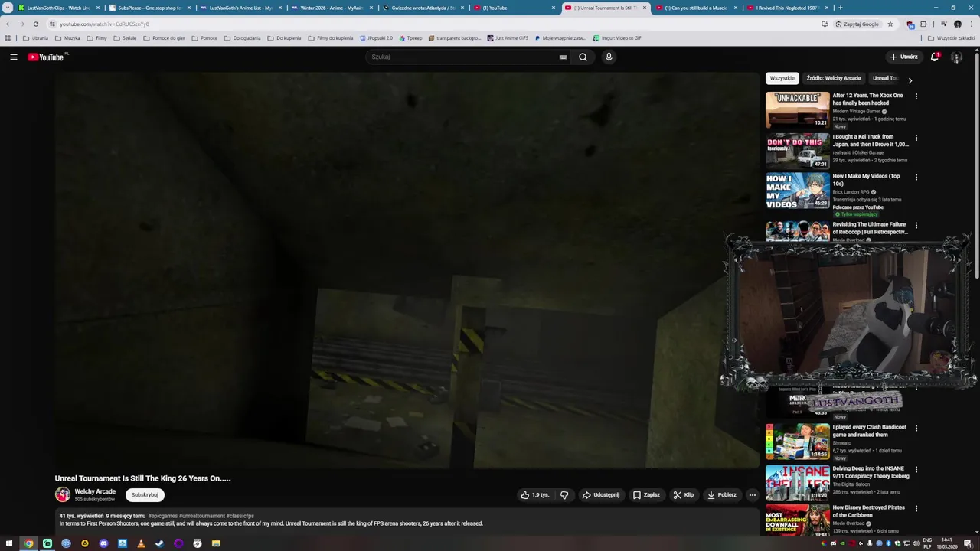Screen dimensions: 980x551
Task: Like the video with thumbs up
Action: point(534,495)
